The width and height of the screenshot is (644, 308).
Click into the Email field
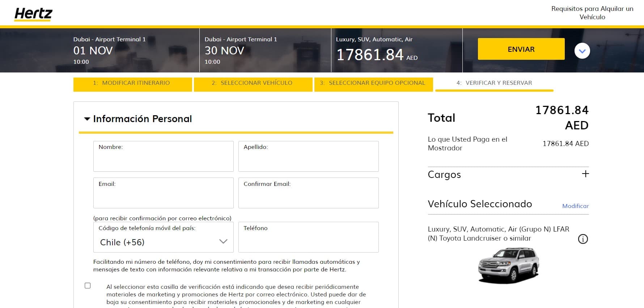(164, 193)
